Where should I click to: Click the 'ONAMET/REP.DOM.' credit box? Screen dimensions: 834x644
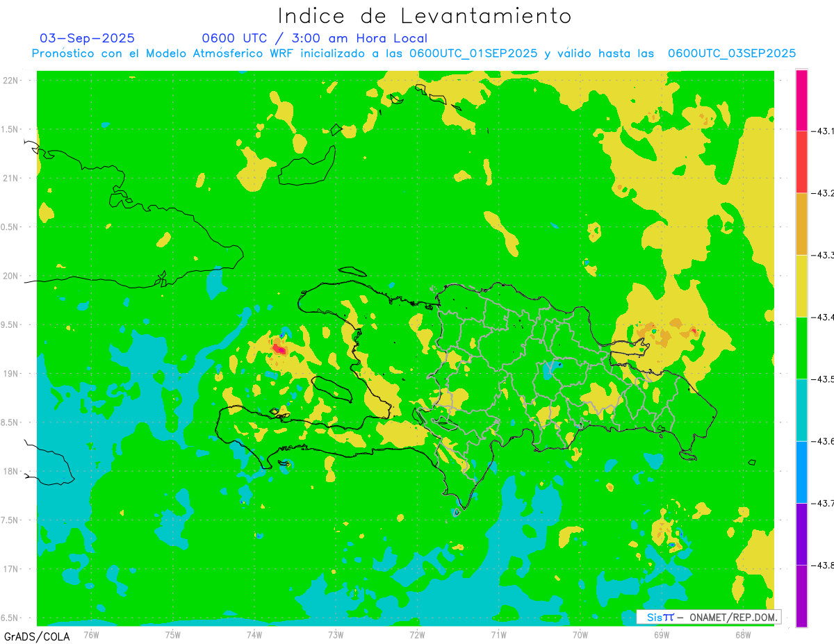pos(709,617)
